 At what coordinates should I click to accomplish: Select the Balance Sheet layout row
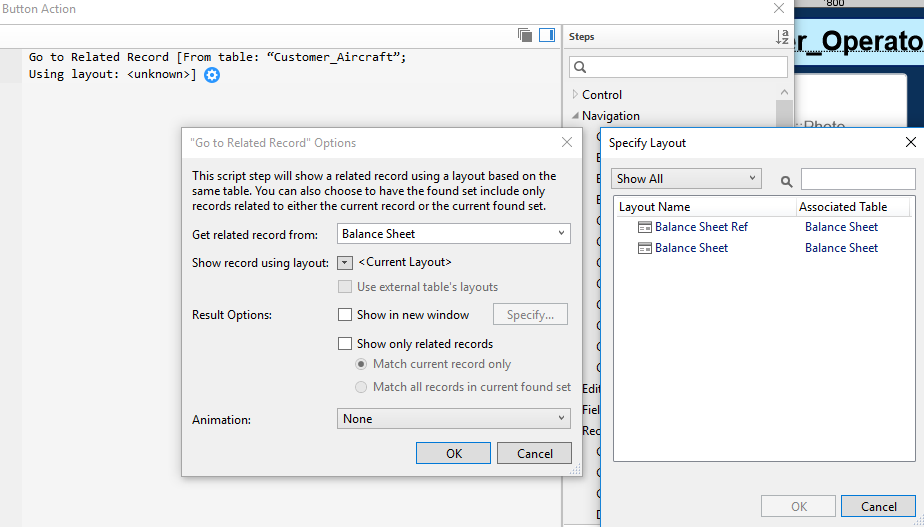[691, 248]
